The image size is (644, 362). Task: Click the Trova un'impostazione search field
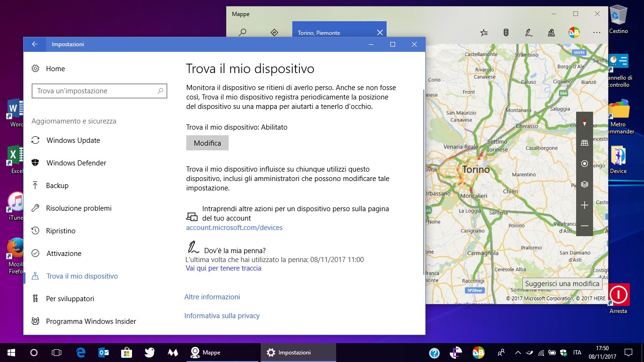tap(99, 91)
